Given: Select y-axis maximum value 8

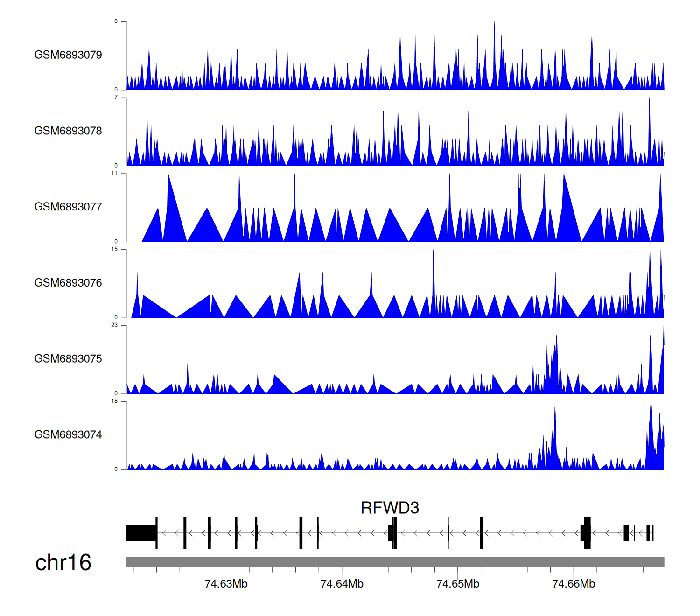Looking at the screenshot, I should click(116, 21).
